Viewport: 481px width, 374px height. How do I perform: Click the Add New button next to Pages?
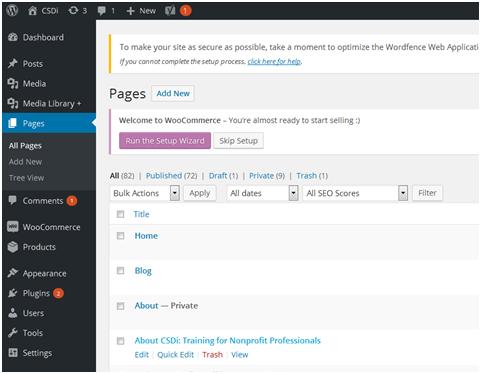(x=173, y=93)
